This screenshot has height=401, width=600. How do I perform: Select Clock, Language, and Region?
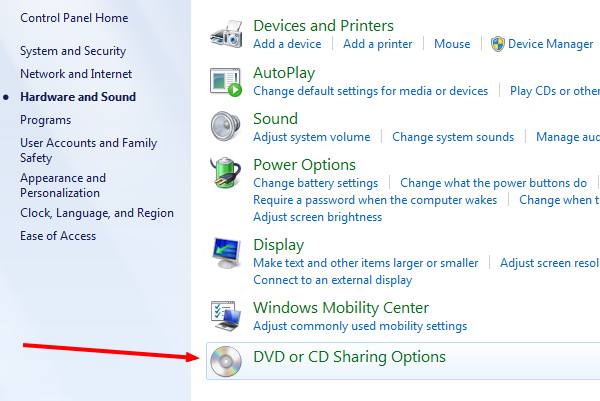pos(97,213)
